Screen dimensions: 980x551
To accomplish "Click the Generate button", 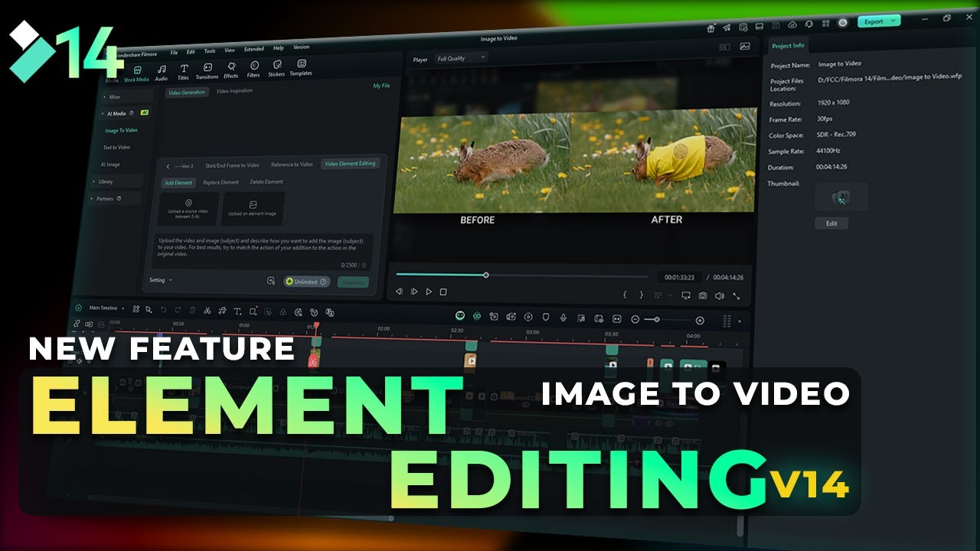I will coord(353,282).
